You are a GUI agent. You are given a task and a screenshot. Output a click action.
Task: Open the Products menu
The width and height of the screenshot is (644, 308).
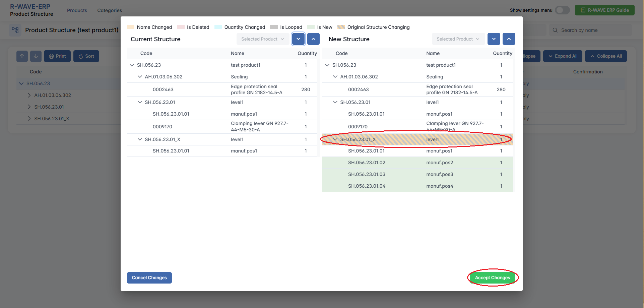77,10
